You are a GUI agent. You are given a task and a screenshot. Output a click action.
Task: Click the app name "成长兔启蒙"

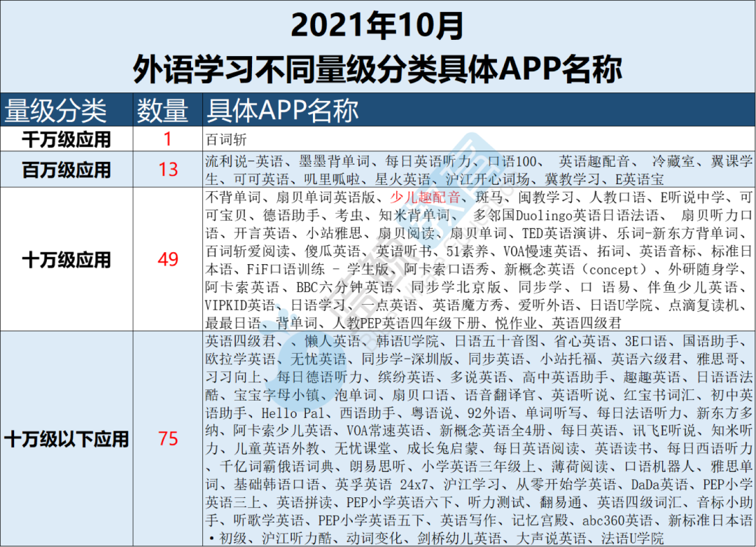click(x=442, y=448)
